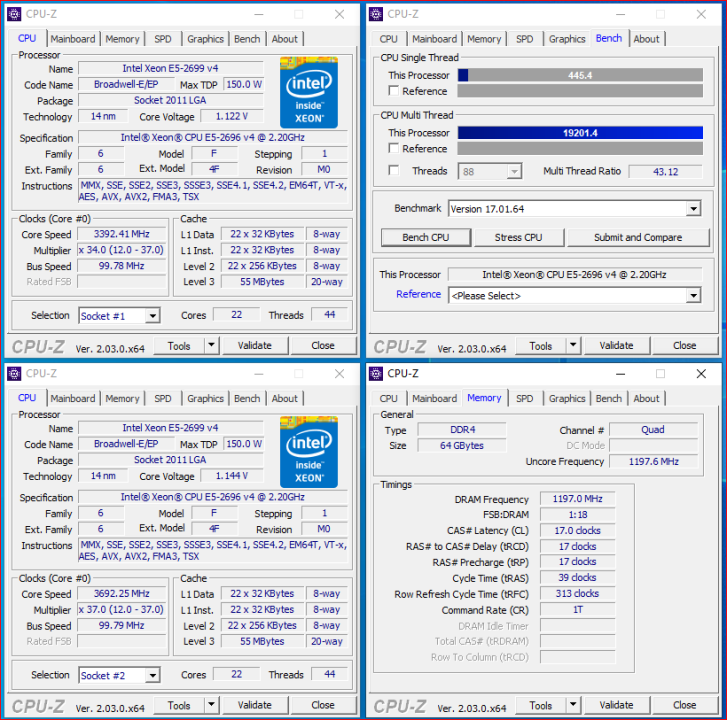
Task: Click the Intel Xeon logo in the Socket #2 window
Action: coord(308,451)
